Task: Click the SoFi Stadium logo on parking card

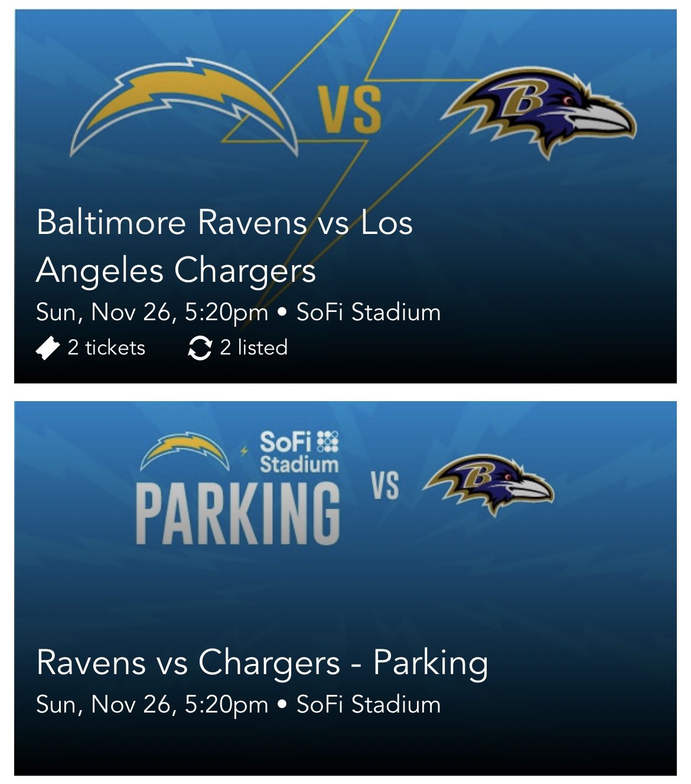Action: pyautogui.click(x=299, y=452)
